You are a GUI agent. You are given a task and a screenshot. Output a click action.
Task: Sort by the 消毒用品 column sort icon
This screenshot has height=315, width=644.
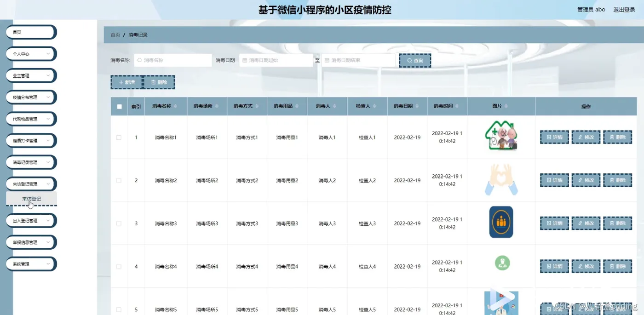297,106
